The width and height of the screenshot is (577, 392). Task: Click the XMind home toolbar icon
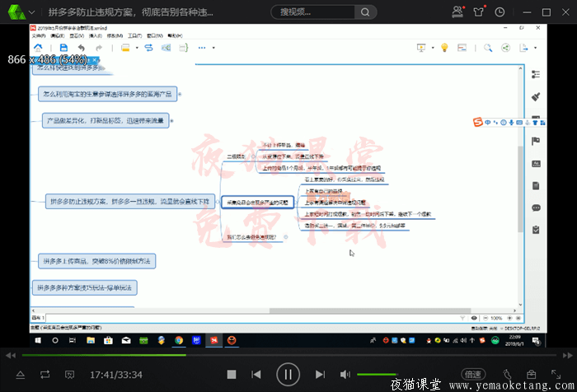pyautogui.click(x=38, y=48)
